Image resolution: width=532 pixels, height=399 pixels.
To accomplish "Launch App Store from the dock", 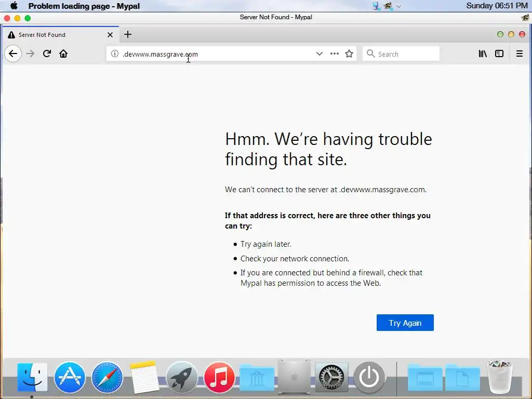I will click(70, 377).
